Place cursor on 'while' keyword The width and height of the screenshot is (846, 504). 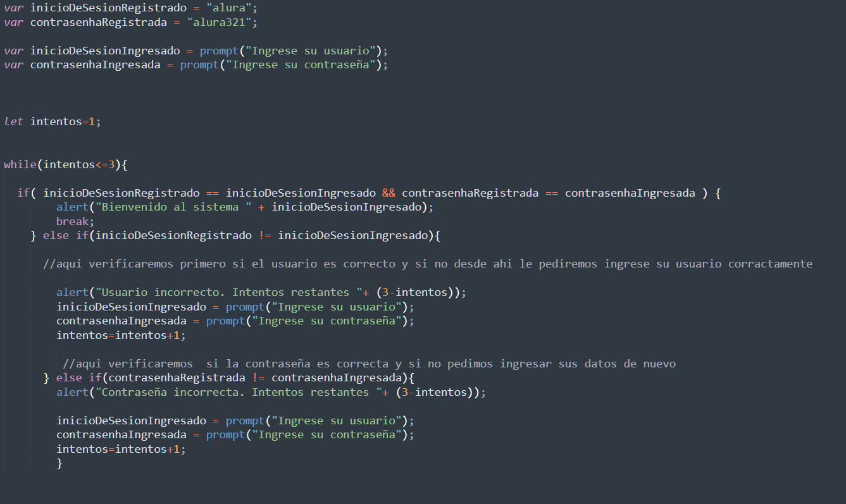[20, 164]
